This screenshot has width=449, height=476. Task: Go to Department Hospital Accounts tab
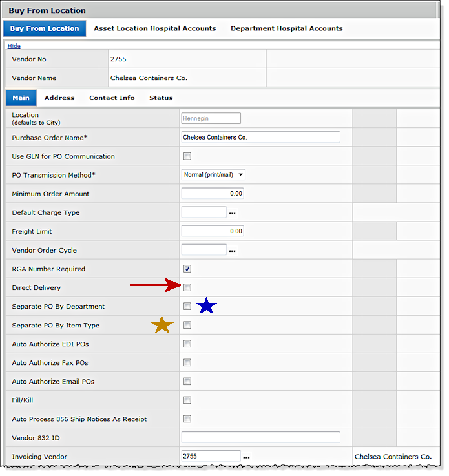tap(286, 28)
